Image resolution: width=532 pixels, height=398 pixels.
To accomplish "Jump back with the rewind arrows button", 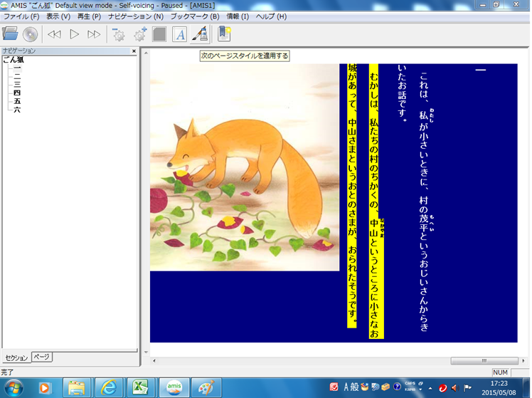I will coord(54,34).
